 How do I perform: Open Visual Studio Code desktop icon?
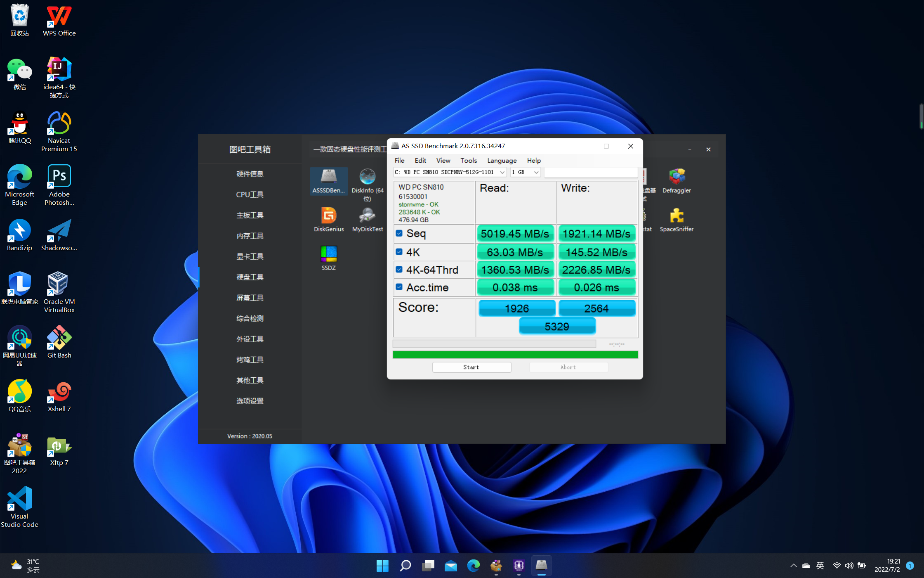pos(19,507)
